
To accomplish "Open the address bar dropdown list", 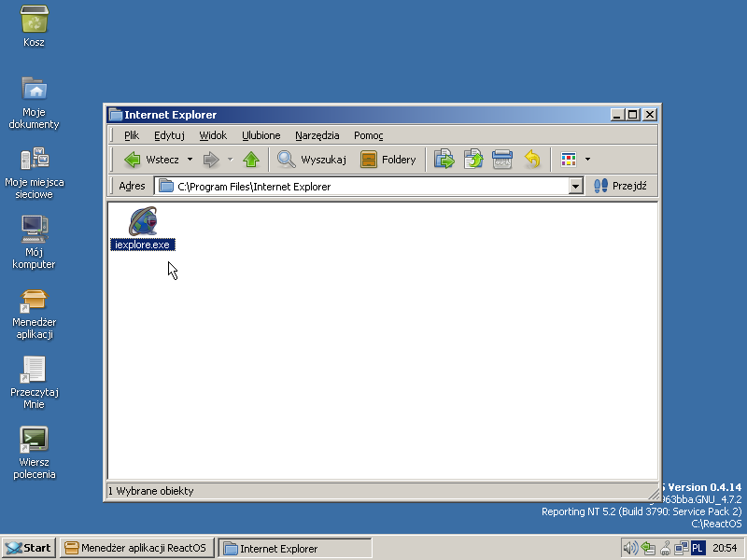I will (575, 186).
